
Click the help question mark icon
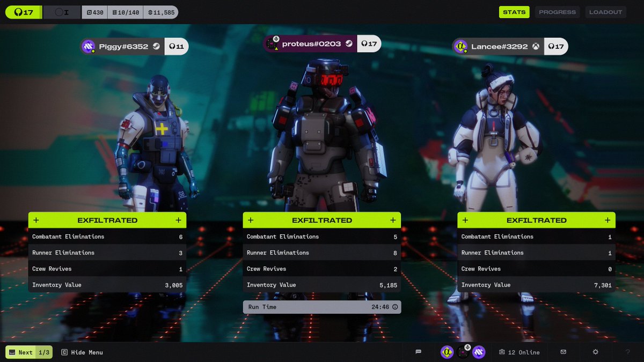[x=628, y=352]
